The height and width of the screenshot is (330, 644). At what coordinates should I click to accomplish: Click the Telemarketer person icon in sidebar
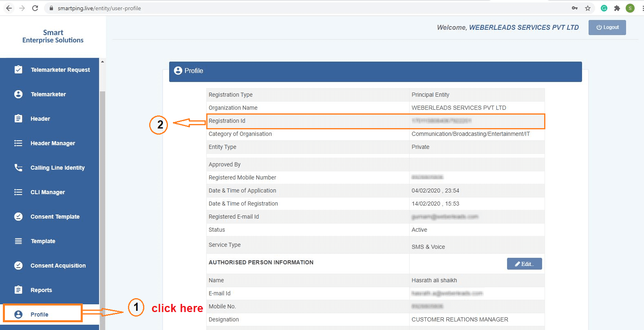pyautogui.click(x=18, y=94)
